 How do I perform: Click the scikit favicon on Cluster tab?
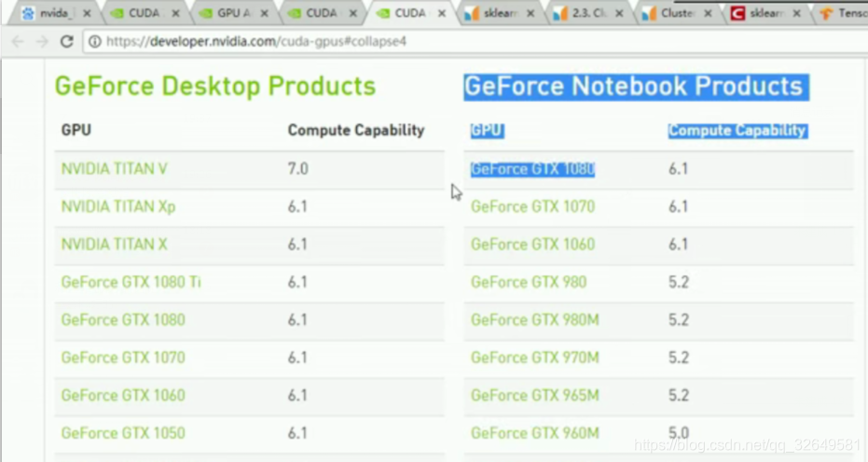point(649,13)
